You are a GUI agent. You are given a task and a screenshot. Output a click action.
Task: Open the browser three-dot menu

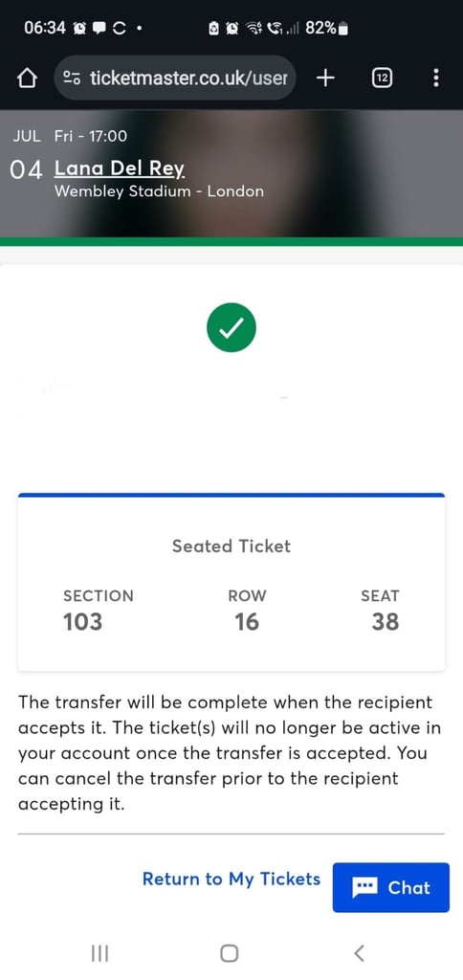coord(435,78)
